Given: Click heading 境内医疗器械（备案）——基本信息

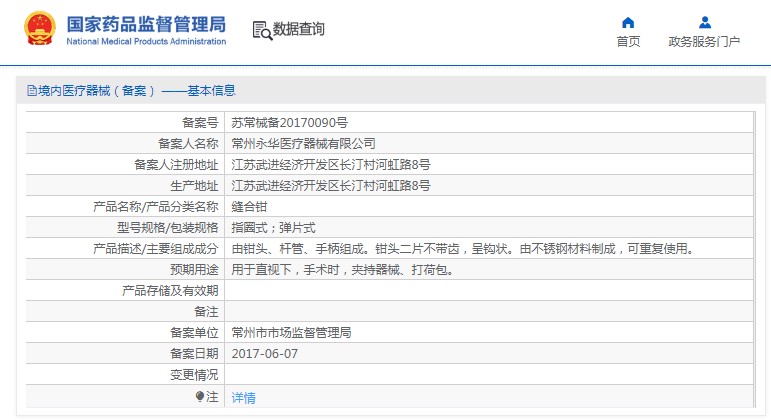Looking at the screenshot, I should tap(137, 90).
